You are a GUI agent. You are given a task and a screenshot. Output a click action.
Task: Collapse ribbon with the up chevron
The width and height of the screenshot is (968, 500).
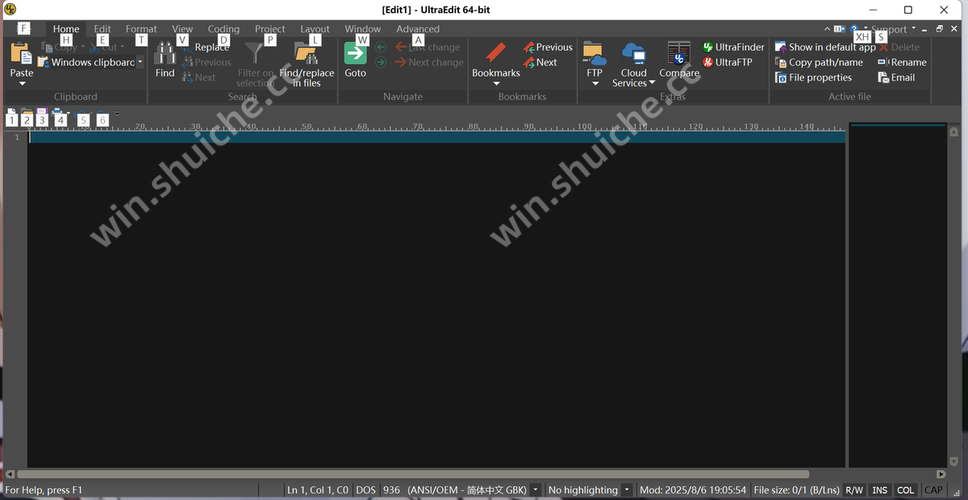827,29
